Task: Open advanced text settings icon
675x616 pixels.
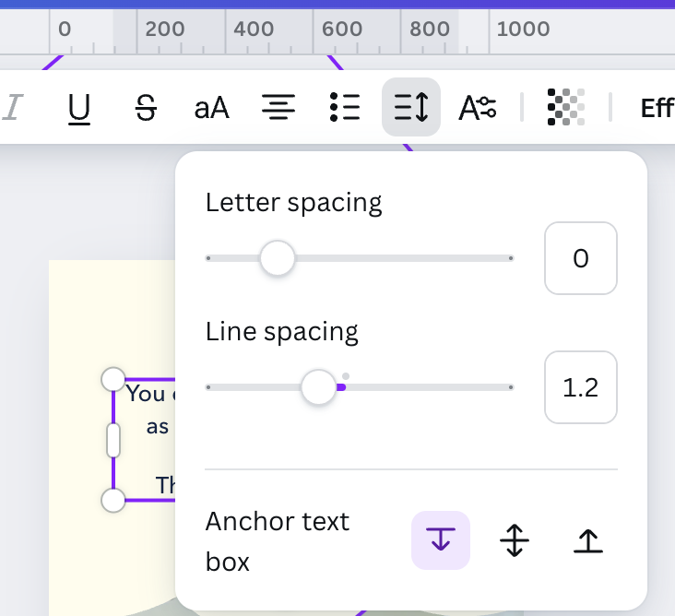Action: pos(478,107)
